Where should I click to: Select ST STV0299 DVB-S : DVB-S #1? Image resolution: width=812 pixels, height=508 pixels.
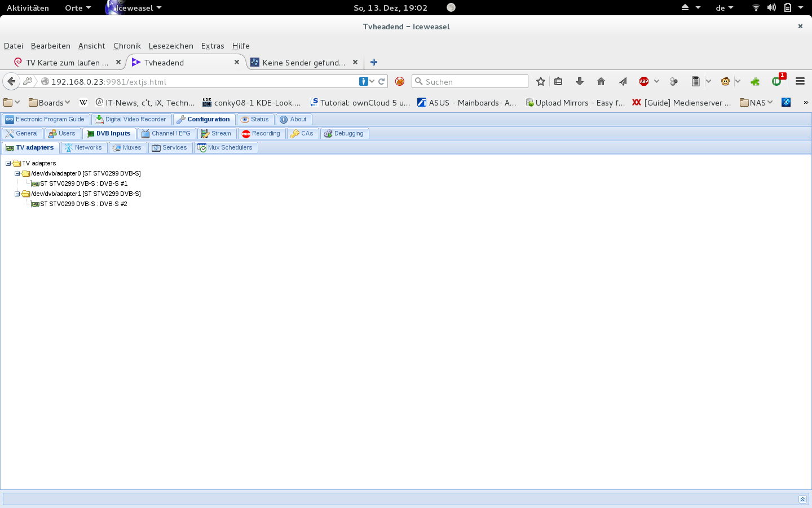point(83,183)
